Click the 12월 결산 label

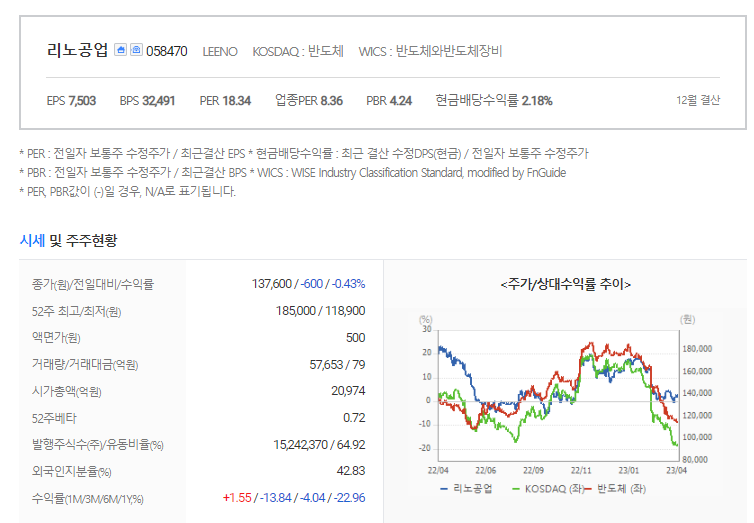[698, 100]
